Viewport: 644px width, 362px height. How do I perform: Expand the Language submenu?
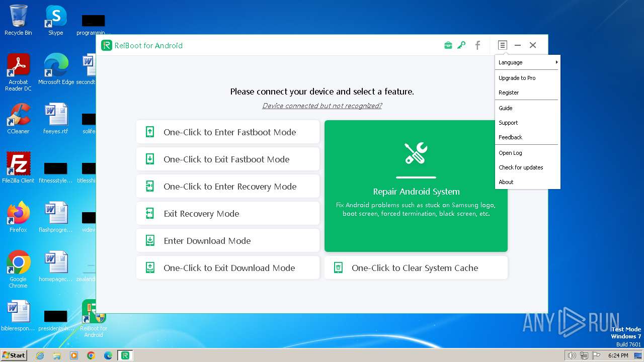(x=527, y=62)
